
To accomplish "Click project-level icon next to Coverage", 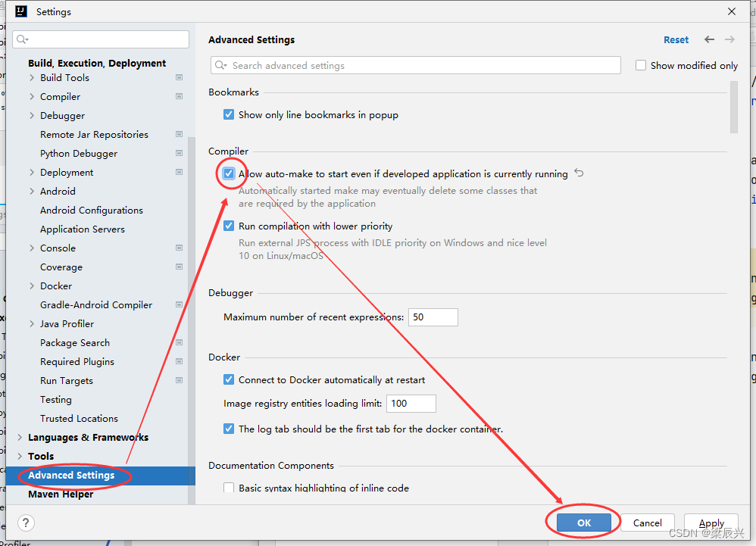I will [x=180, y=267].
